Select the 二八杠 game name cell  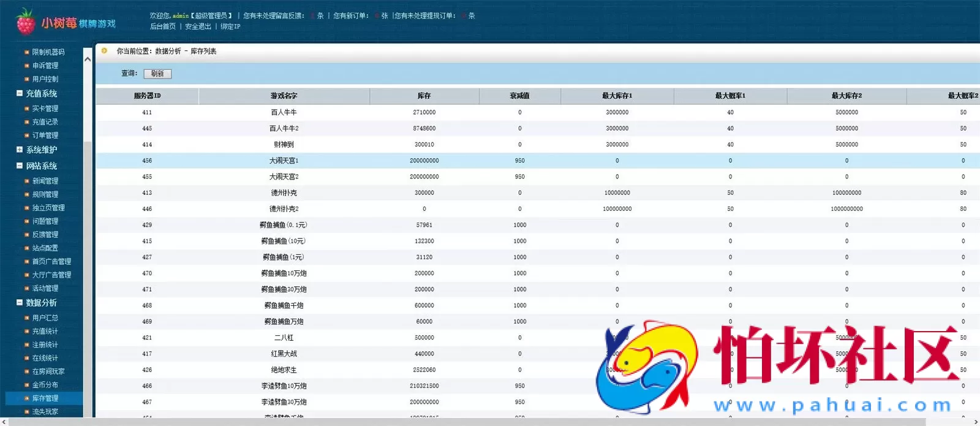pyautogui.click(x=284, y=338)
